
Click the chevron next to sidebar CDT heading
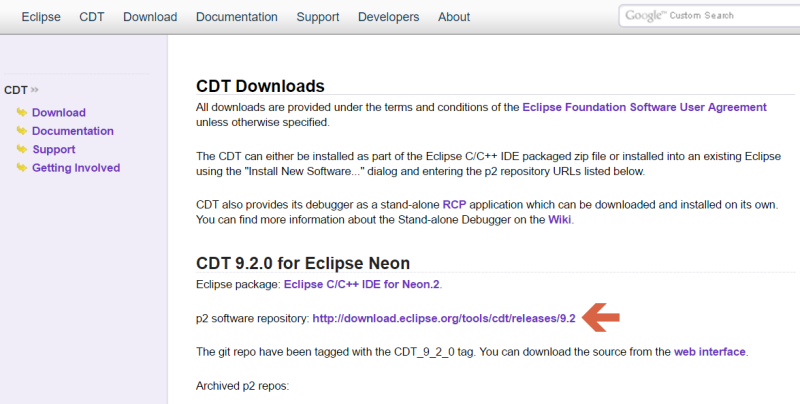coord(35,90)
